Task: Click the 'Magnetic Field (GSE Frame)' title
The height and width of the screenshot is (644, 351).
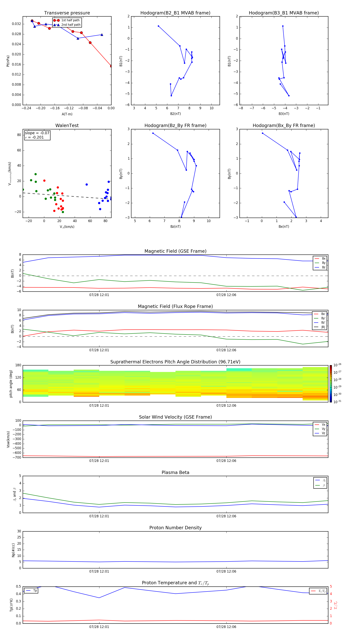Action: pyautogui.click(x=175, y=251)
